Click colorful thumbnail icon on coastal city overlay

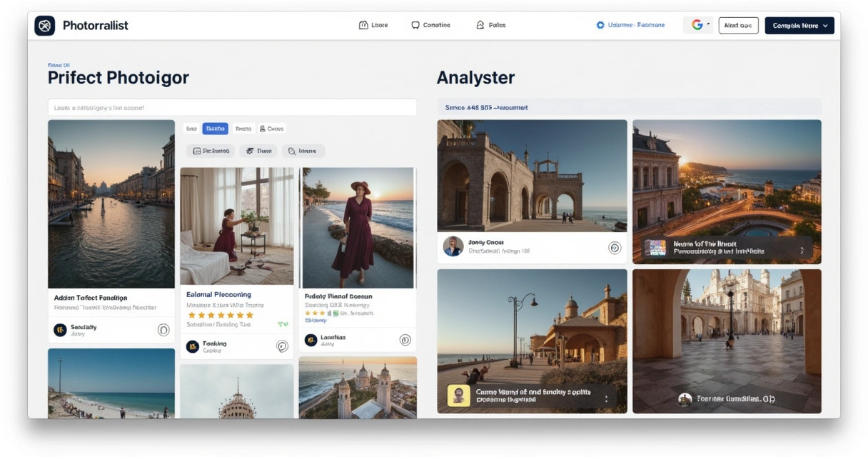(655, 248)
